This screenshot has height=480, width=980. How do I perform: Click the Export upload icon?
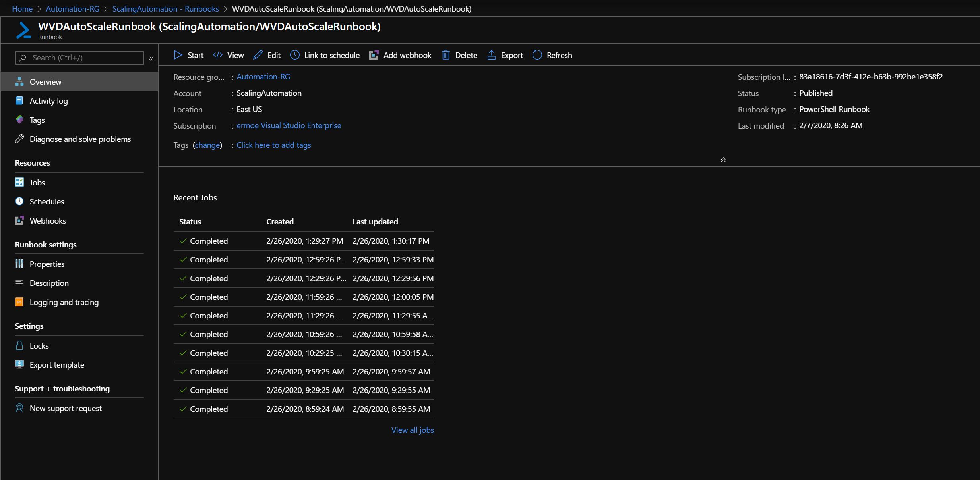[x=492, y=55]
